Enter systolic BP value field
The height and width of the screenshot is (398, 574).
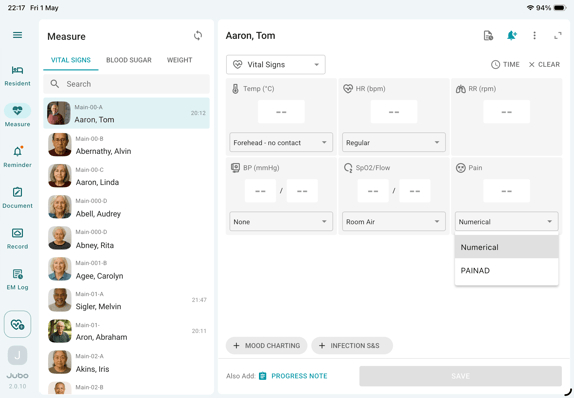[x=260, y=191]
